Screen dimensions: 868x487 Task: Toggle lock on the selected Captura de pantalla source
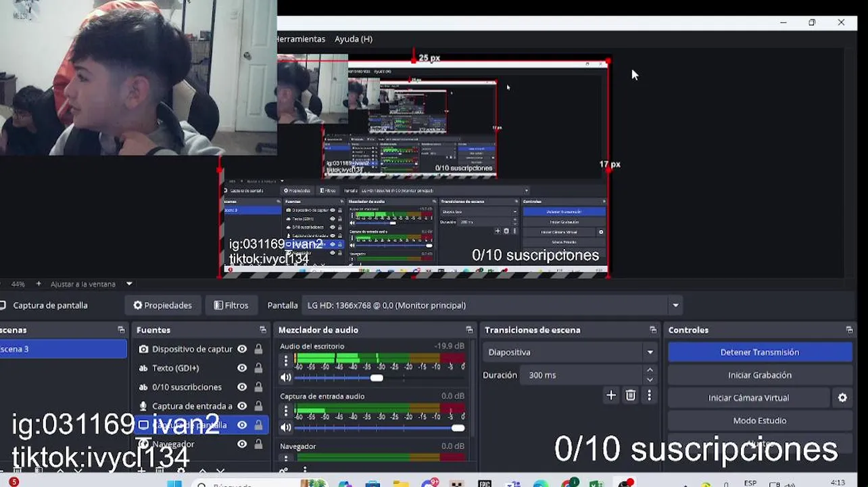[x=258, y=425]
